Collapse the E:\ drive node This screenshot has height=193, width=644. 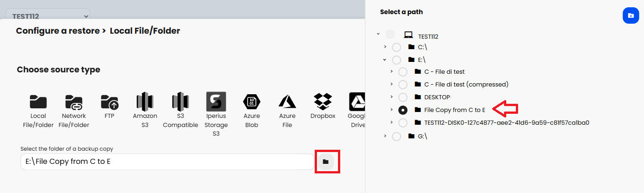385,60
